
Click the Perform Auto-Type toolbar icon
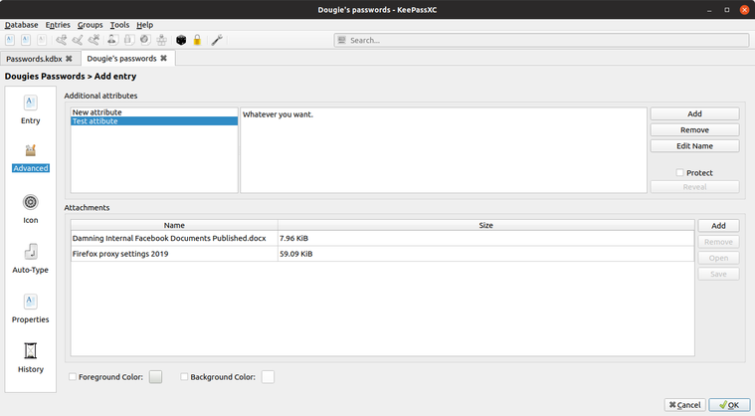pyautogui.click(x=162, y=40)
